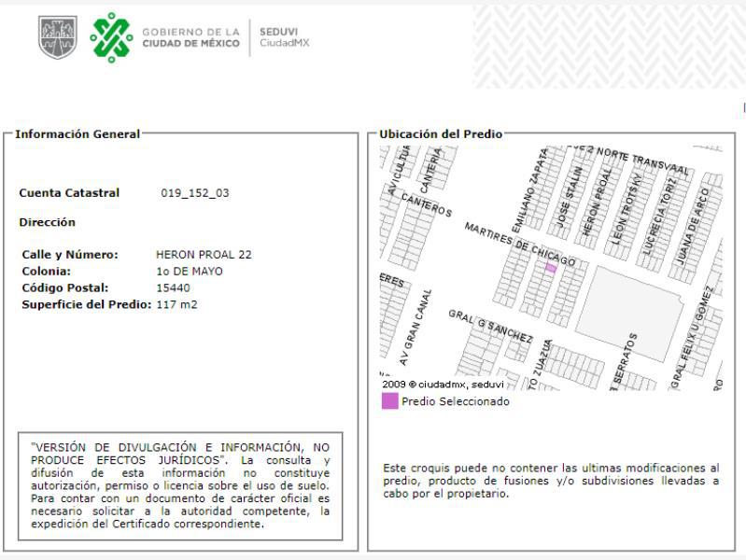Click the Ubicación del Predio panel title
746x560 pixels.
[x=441, y=134]
